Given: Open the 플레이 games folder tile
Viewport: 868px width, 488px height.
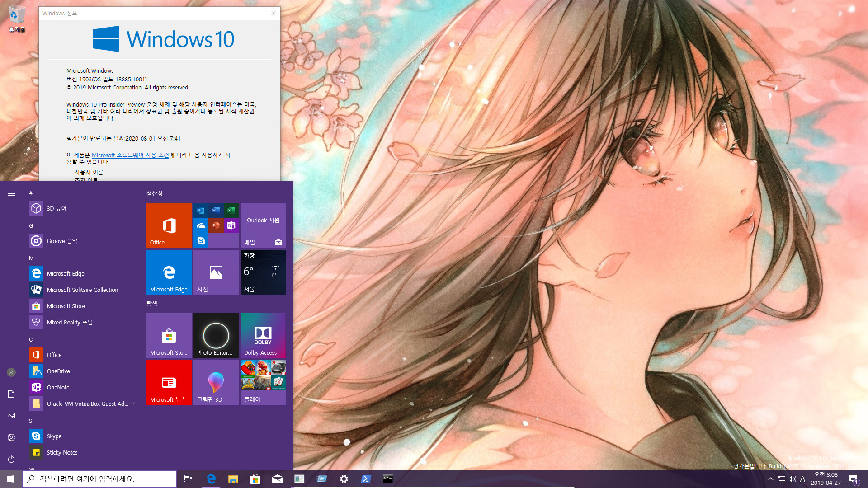Looking at the screenshot, I should [263, 383].
